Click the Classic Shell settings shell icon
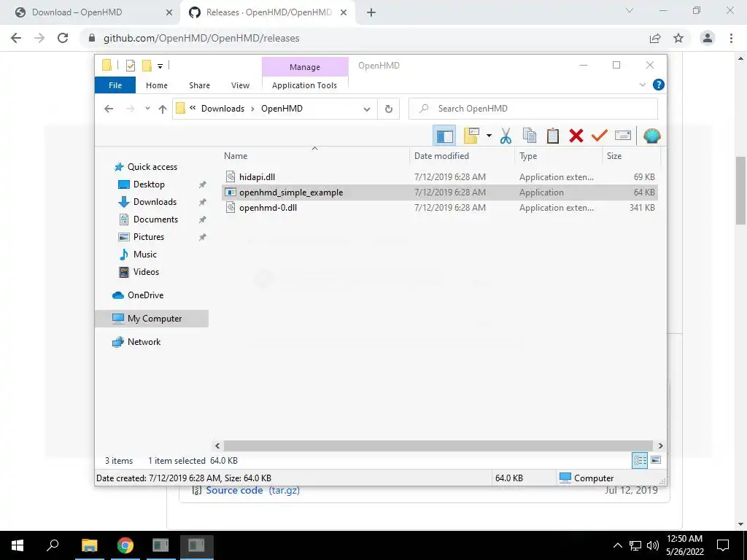Screen dimensions: 747x560 pyautogui.click(x=651, y=136)
